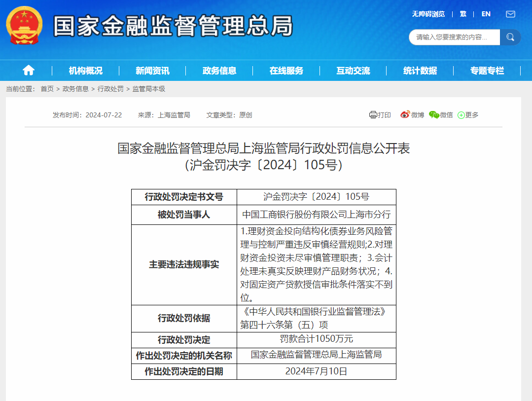Click 《中华人民共和国银行业监督管理法》 text
The height and width of the screenshot is (401, 532).
(314, 312)
